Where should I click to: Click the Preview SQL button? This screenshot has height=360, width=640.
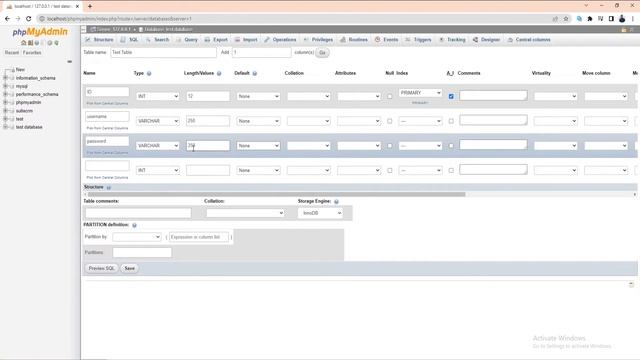click(102, 269)
